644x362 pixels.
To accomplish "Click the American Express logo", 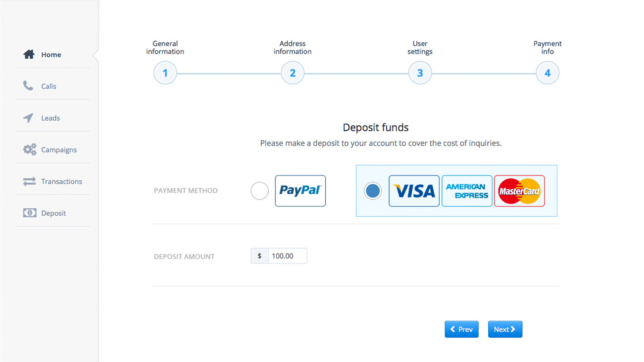I will click(467, 191).
